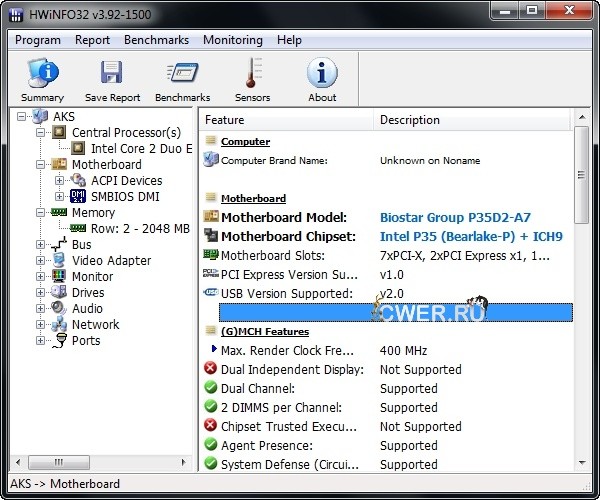Select the Motherboard Model row
Screen dimensions: 600x500
284,217
